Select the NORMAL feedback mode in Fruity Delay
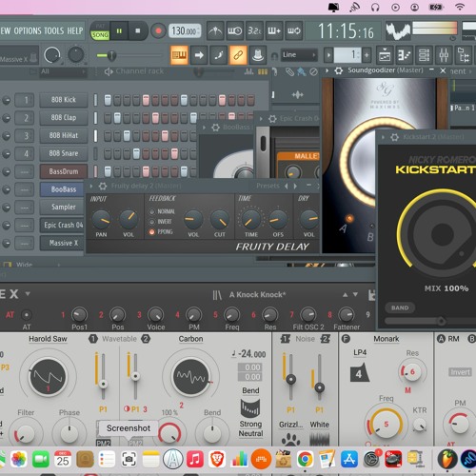Viewport: 476px width, 476px height. click(152, 211)
